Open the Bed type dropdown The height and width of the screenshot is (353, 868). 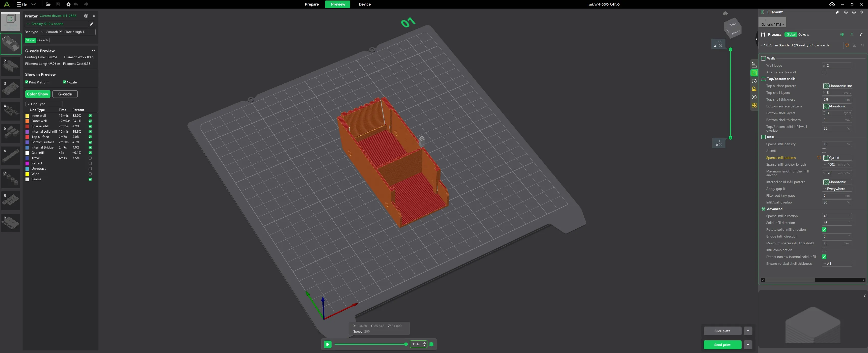(67, 32)
